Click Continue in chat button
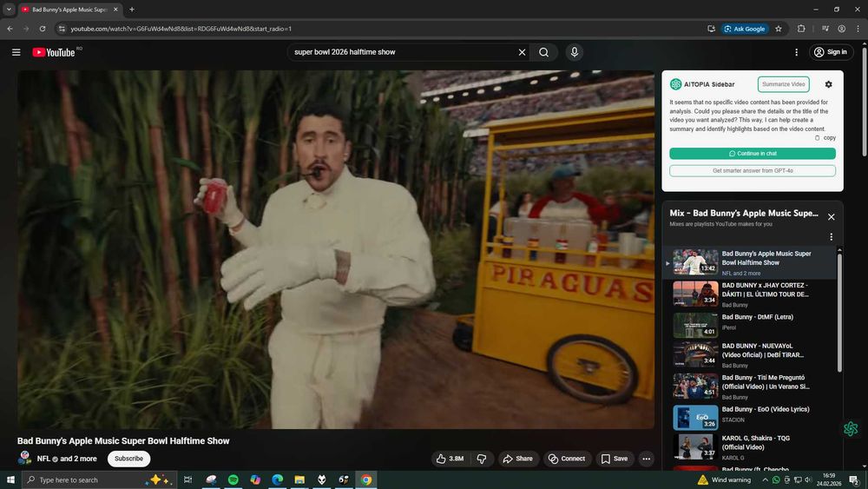The image size is (868, 489). (753, 154)
